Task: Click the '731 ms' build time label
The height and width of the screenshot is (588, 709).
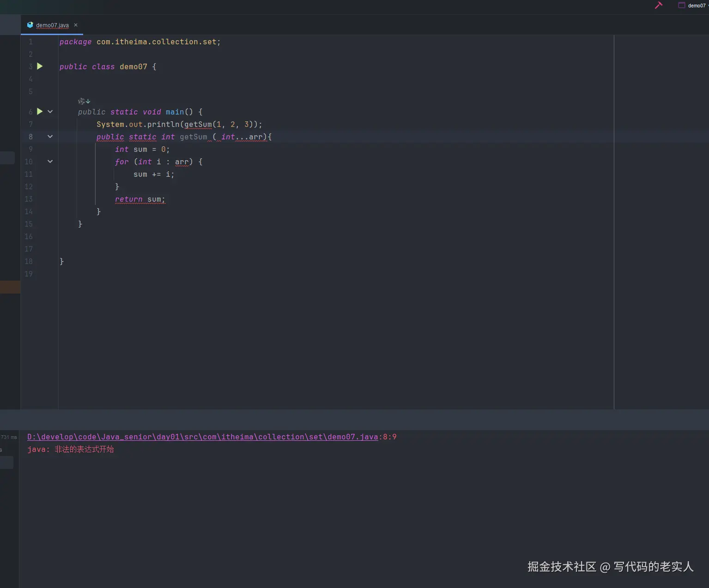Action: click(x=9, y=437)
